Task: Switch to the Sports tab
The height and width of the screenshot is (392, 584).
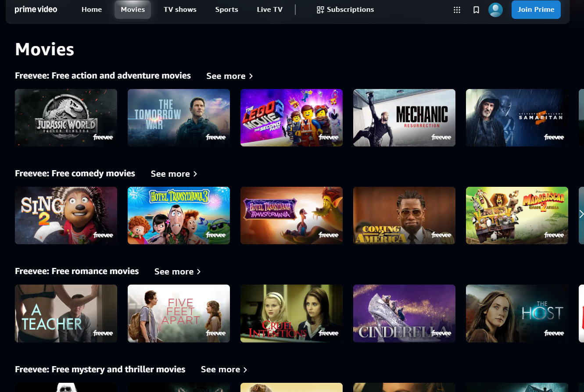Action: pyautogui.click(x=226, y=9)
